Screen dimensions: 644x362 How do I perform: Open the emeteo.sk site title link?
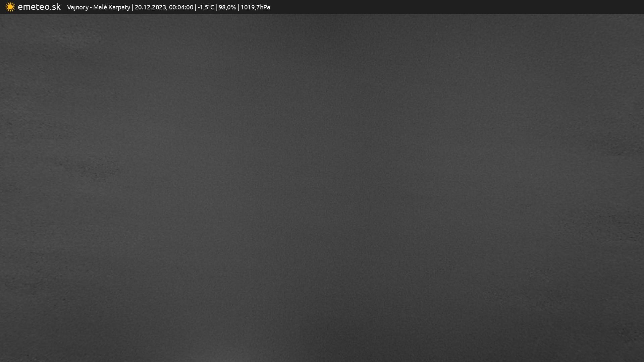39,7
